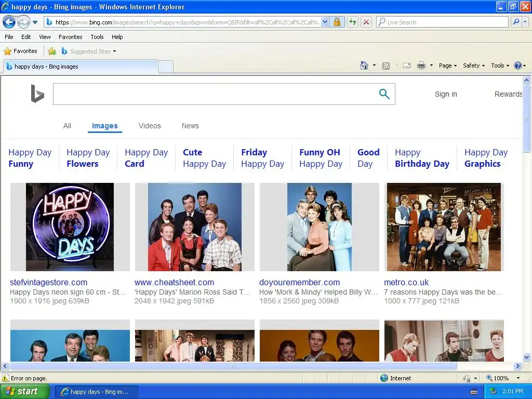
Task: Click the vertical scrollbar up arrow
Action: [527, 80]
